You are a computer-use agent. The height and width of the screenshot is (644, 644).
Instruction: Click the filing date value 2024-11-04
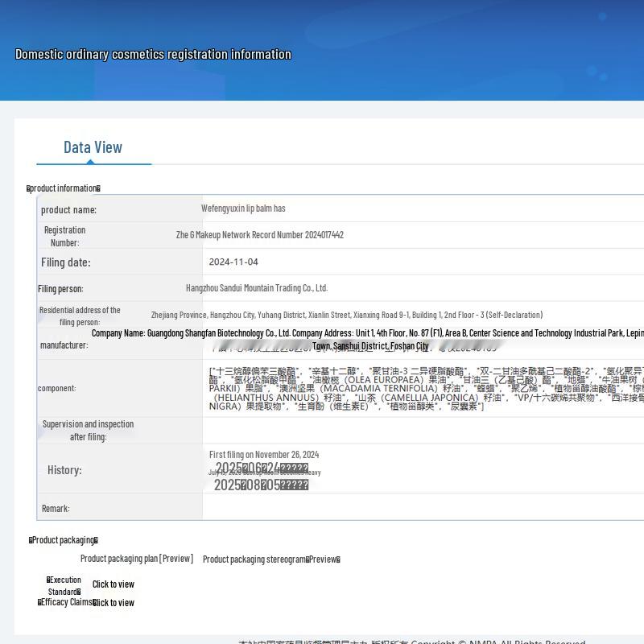[x=233, y=262]
